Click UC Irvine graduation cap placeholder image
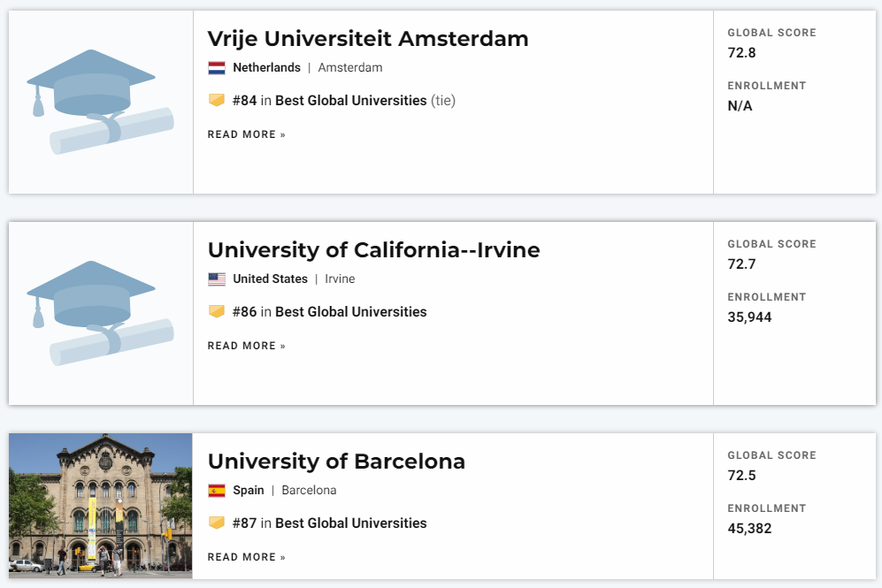The height and width of the screenshot is (588, 882). click(100, 313)
